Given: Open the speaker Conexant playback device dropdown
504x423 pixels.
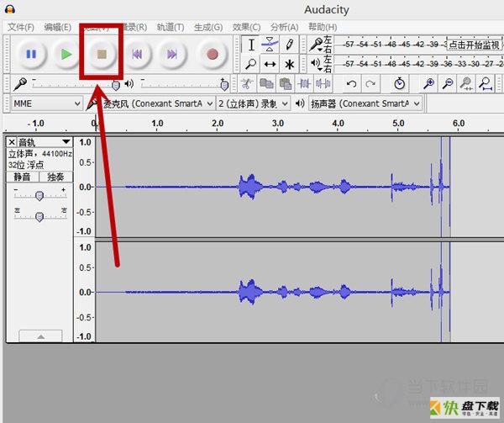Looking at the screenshot, I should [x=365, y=103].
